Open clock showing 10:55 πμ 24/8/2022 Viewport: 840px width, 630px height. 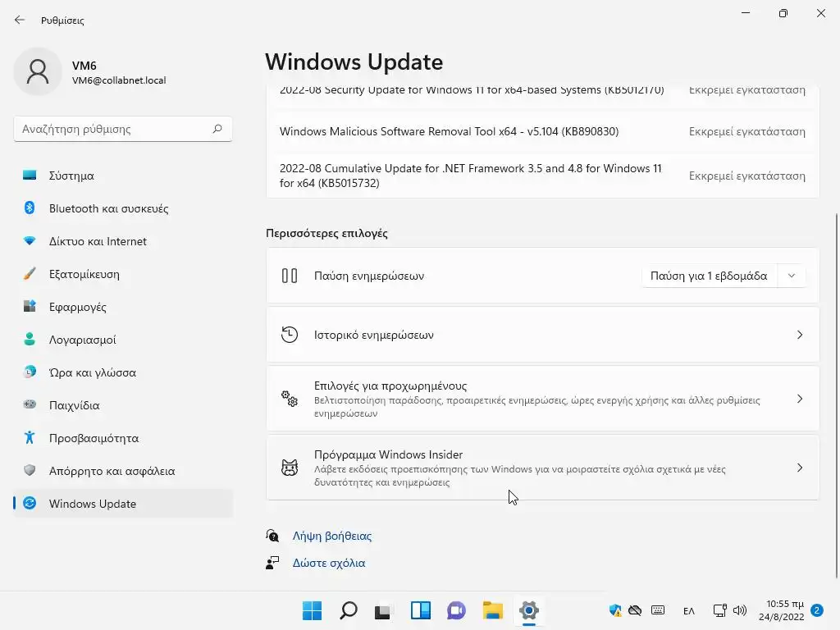click(782, 610)
